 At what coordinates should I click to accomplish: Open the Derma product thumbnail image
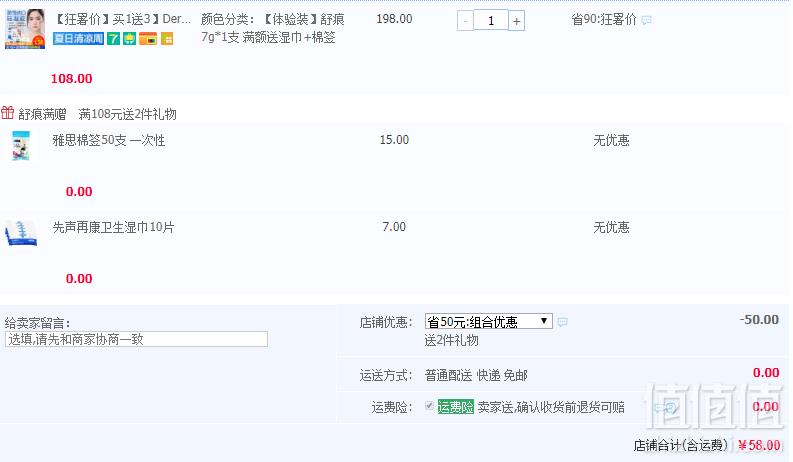(x=25, y=29)
